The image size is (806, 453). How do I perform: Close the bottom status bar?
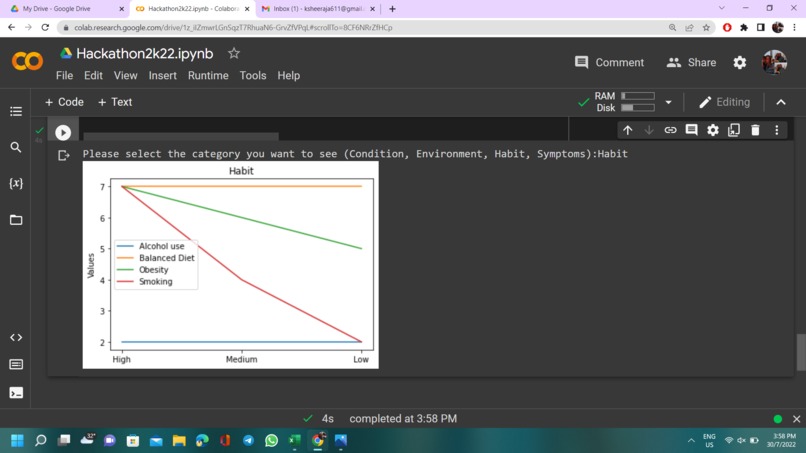click(797, 419)
